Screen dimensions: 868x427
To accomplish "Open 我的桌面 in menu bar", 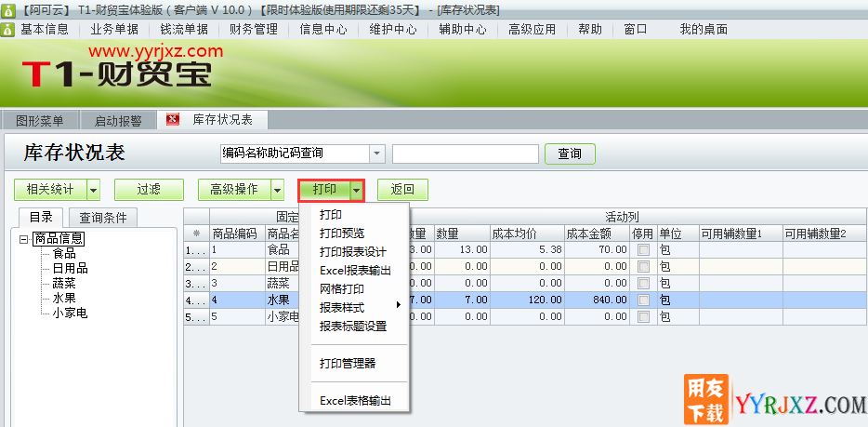I will pos(704,29).
